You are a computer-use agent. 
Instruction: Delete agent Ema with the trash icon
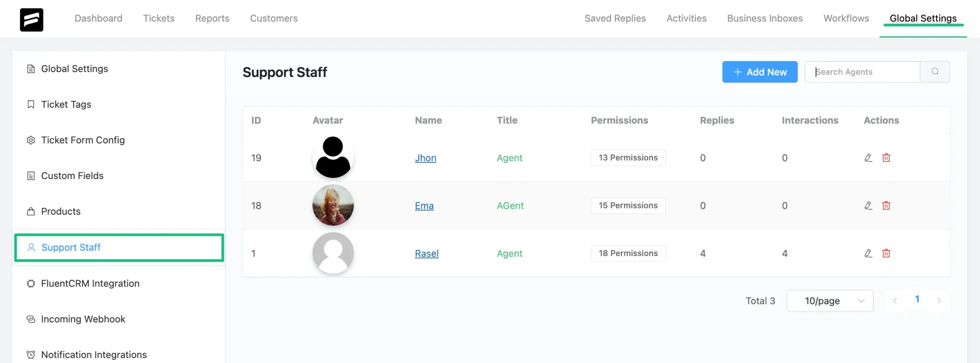coord(887,205)
